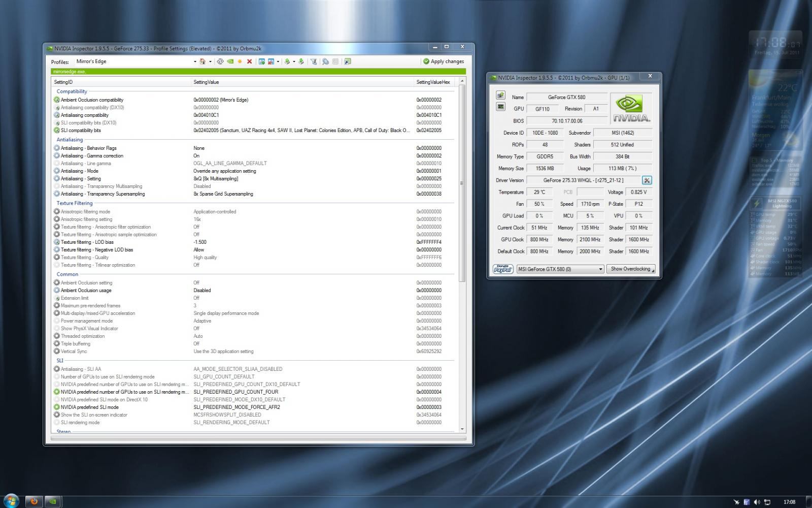
Task: Select the Antialiasing - Mode row
Action: 254,171
